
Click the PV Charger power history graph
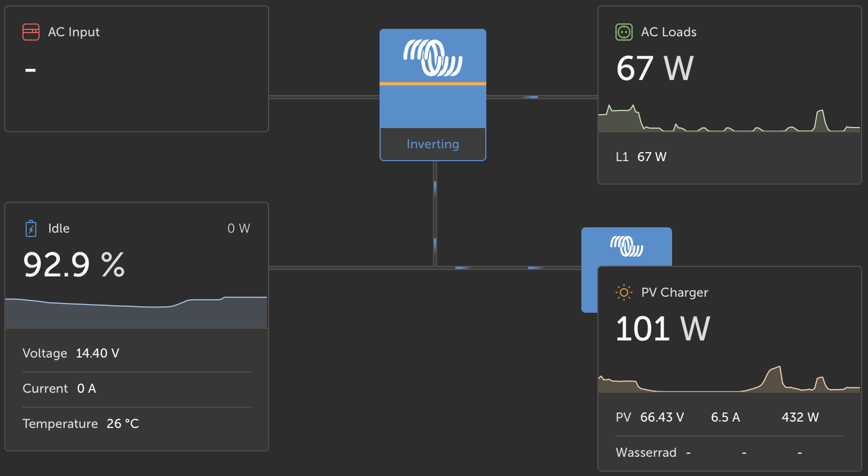click(729, 379)
